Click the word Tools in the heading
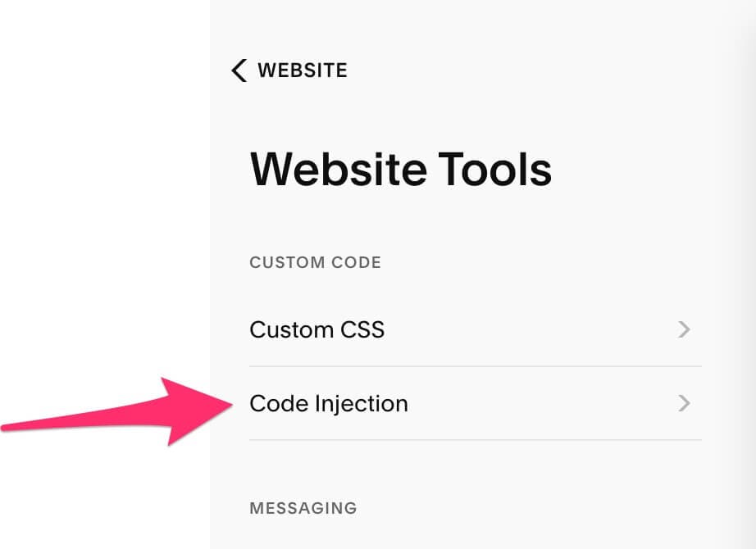The image size is (756, 549). click(x=494, y=169)
